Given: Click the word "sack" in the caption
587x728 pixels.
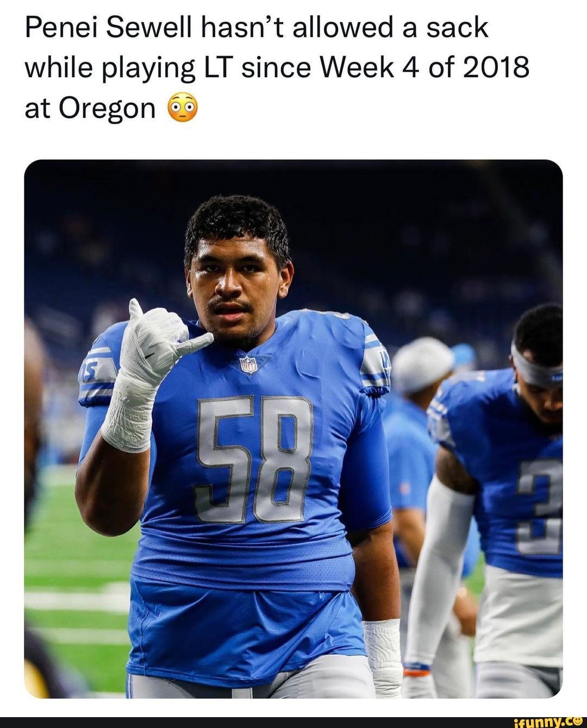Looking at the screenshot, I should point(457,28).
